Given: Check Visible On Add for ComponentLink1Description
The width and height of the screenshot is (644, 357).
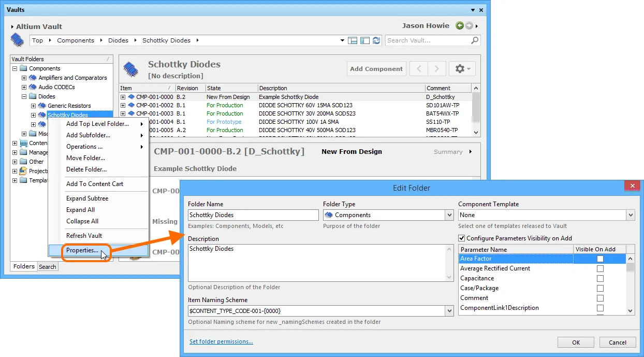Looking at the screenshot, I should [x=600, y=308].
